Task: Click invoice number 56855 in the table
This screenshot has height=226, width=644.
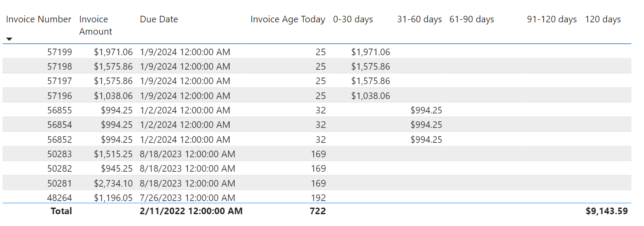Action: click(60, 110)
